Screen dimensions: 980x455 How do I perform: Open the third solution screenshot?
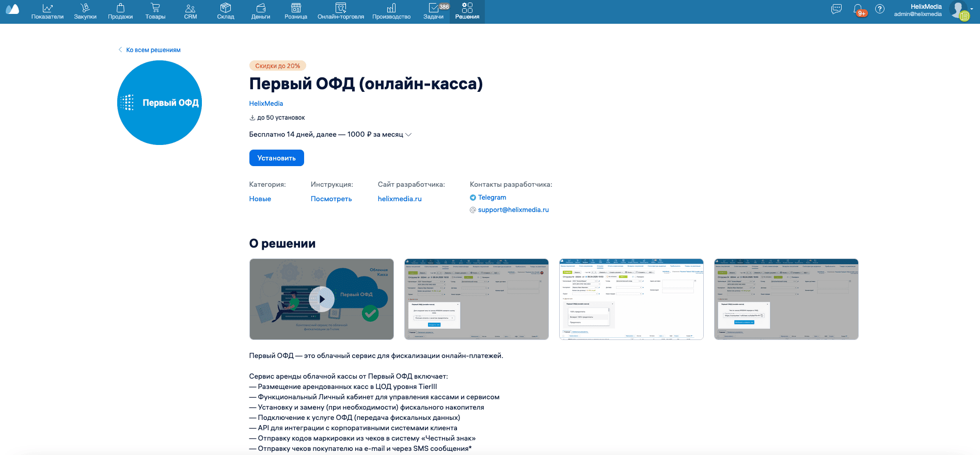(x=631, y=299)
